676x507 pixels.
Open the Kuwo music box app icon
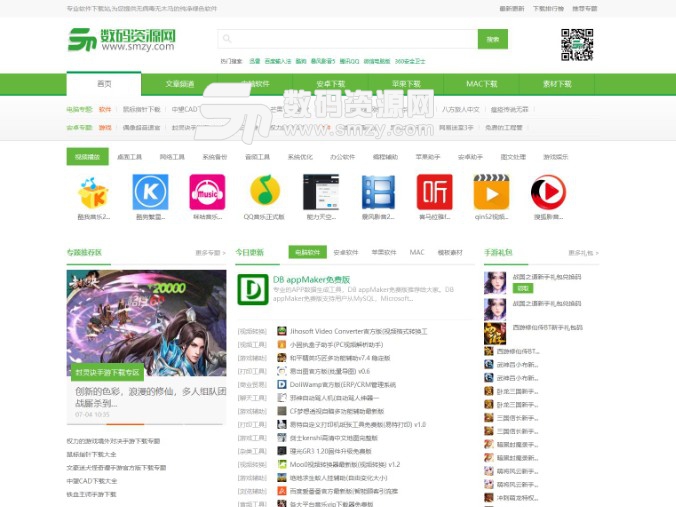click(x=93, y=192)
